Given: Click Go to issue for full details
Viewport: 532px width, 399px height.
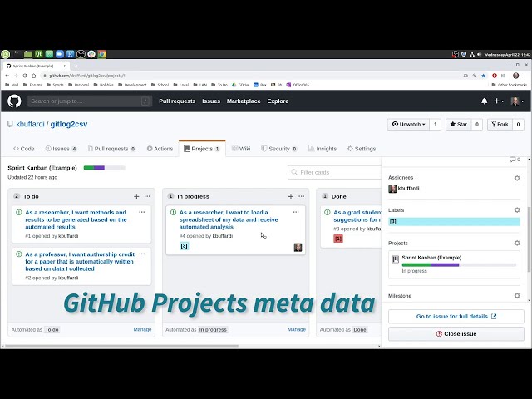Looking at the screenshot, I should point(456,316).
